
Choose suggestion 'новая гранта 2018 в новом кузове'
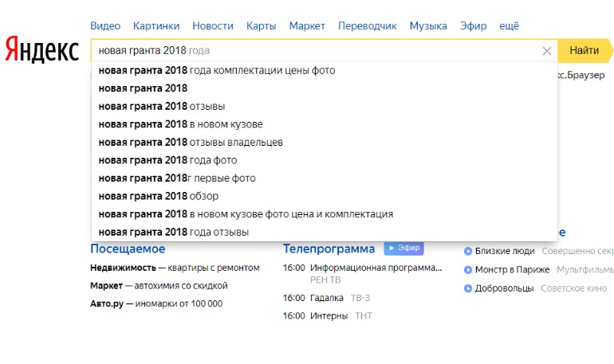pyautogui.click(x=325, y=124)
